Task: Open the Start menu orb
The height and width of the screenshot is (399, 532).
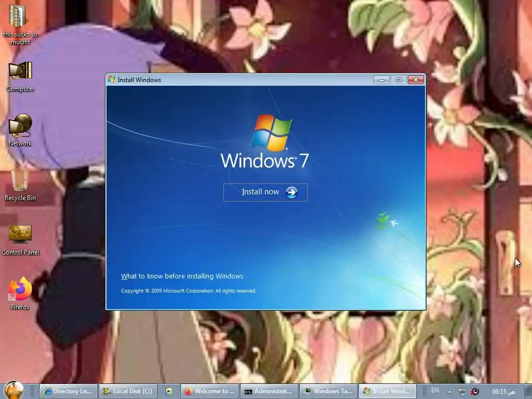Action: coord(14,390)
